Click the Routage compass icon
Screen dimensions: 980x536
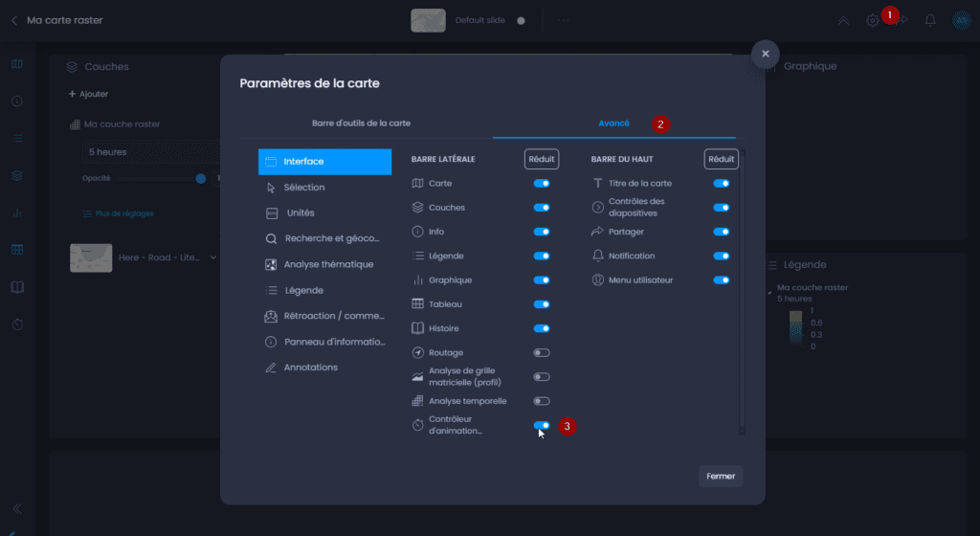pos(417,353)
